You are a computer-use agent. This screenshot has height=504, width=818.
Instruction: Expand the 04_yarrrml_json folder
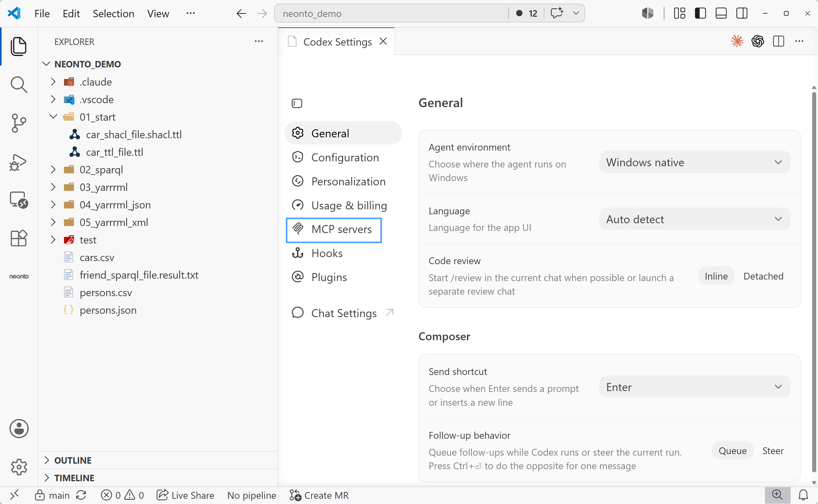point(53,205)
